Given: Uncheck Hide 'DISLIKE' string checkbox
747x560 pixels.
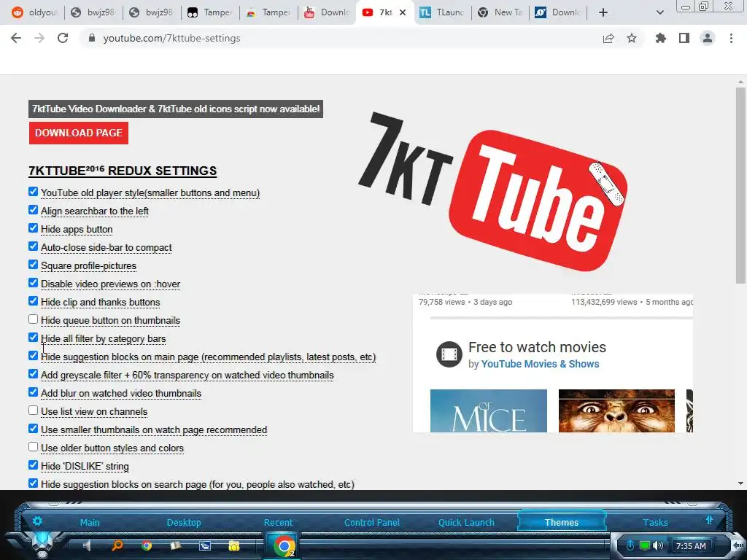Looking at the screenshot, I should [x=33, y=464].
